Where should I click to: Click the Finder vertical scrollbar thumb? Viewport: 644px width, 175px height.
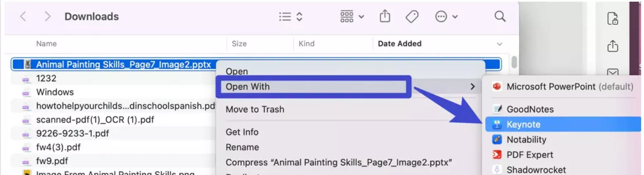[514, 62]
